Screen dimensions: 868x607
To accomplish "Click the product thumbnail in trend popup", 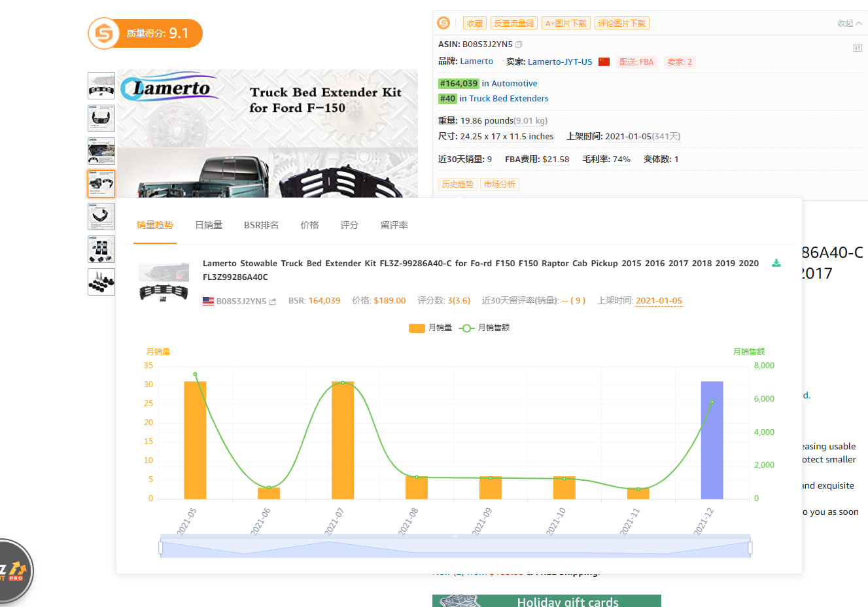I will [164, 283].
